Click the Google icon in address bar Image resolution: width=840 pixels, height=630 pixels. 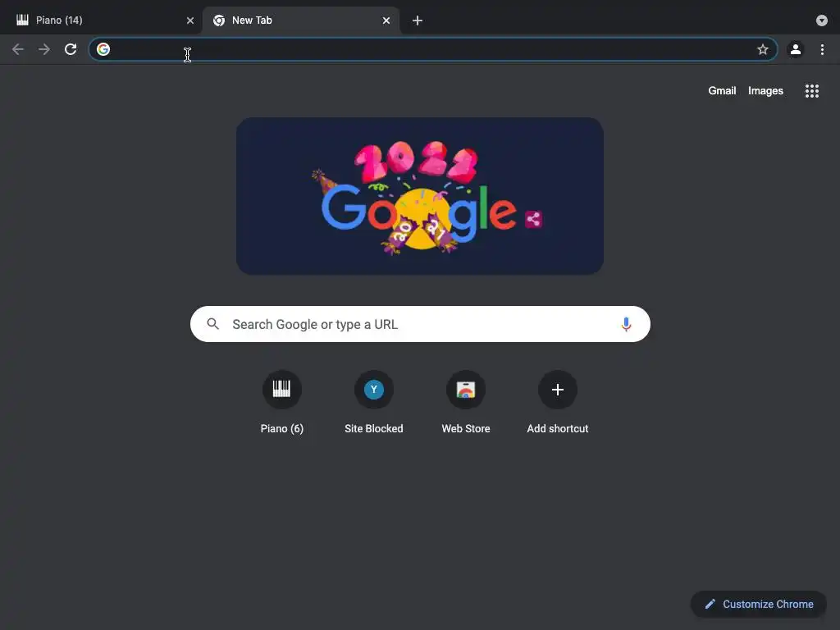click(103, 49)
